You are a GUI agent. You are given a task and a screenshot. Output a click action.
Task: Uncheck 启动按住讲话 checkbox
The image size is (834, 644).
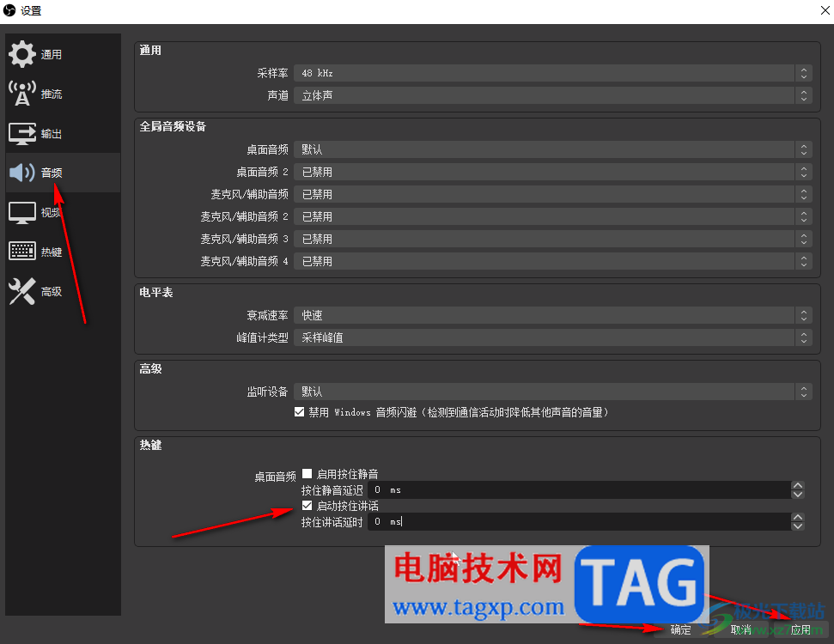[x=307, y=505]
